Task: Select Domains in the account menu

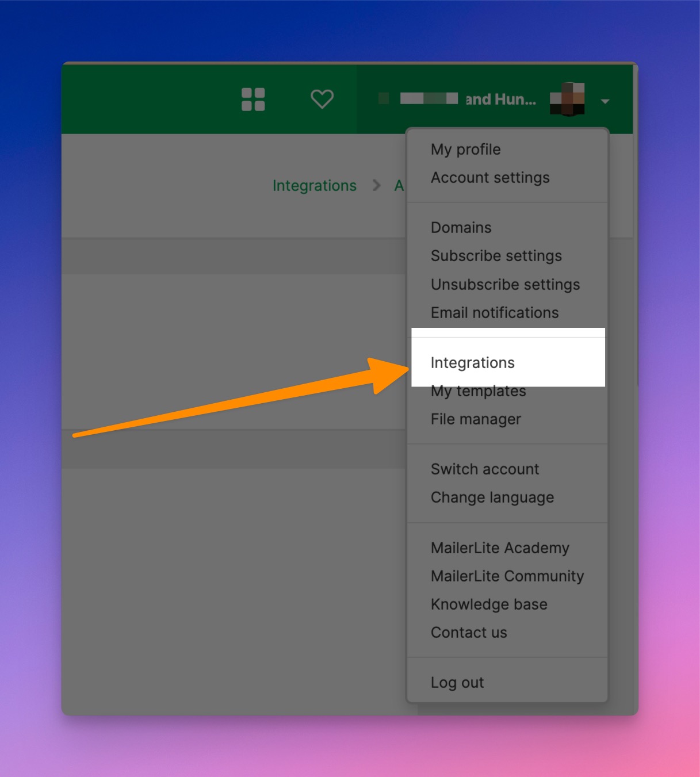Action: (x=461, y=228)
